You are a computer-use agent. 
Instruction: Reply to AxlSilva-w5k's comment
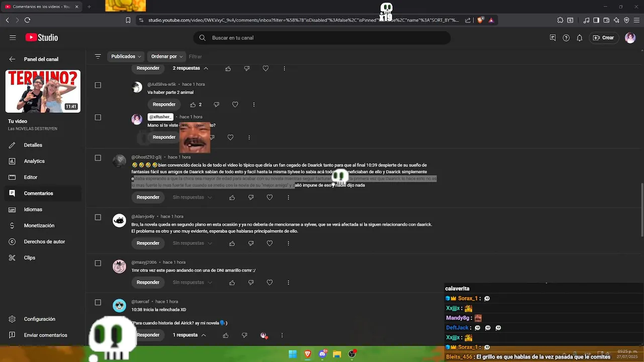[x=164, y=104]
